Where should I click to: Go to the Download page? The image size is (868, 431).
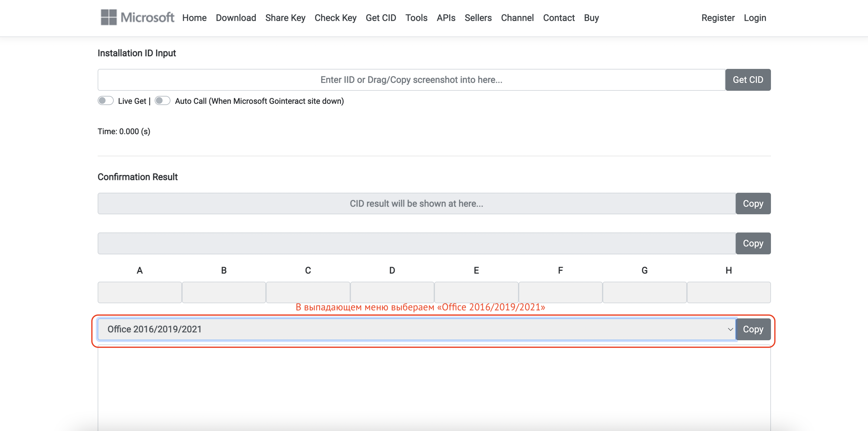coord(236,18)
